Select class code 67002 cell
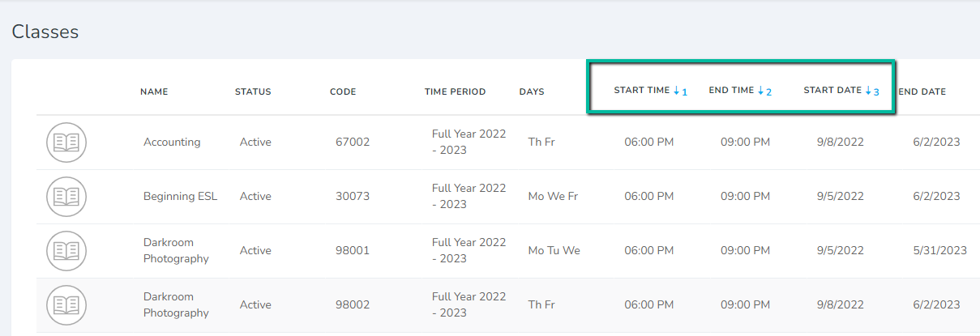 click(x=353, y=142)
